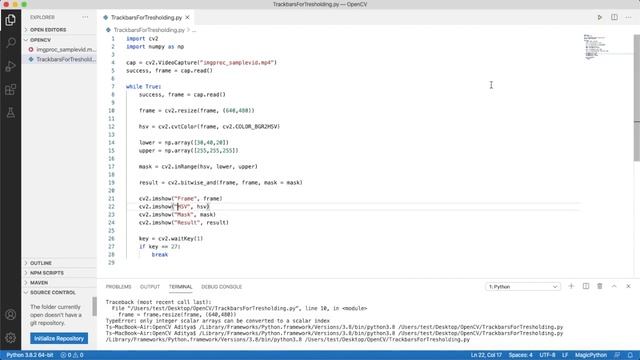Open the Accounts menu icon
640x360 pixels.
(11, 315)
